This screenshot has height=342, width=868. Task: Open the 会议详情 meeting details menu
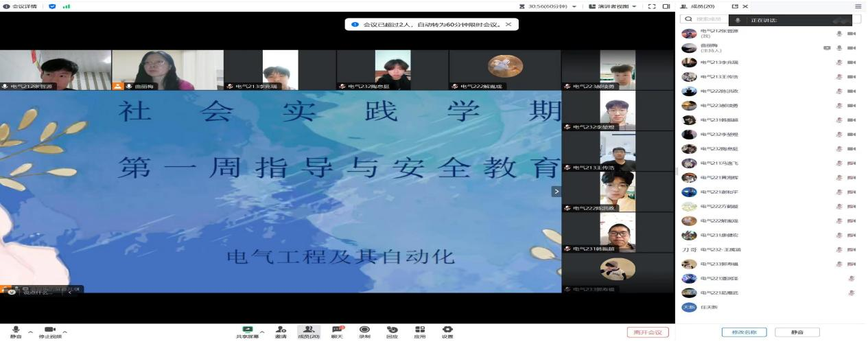point(19,6)
